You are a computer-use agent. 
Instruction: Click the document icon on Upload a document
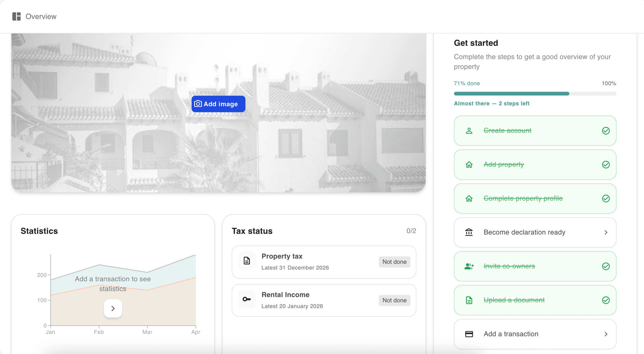[469, 300]
